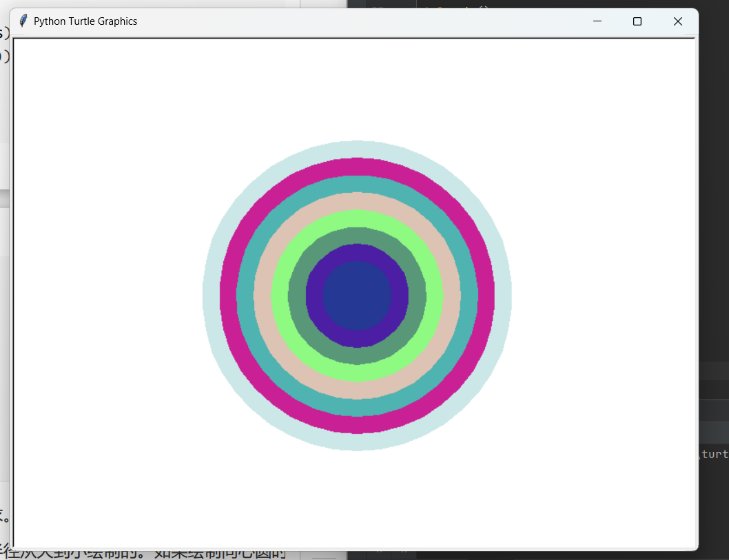Click the purple ring around the center
Image resolution: width=729 pixels, height=560 pixels.
click(357, 253)
